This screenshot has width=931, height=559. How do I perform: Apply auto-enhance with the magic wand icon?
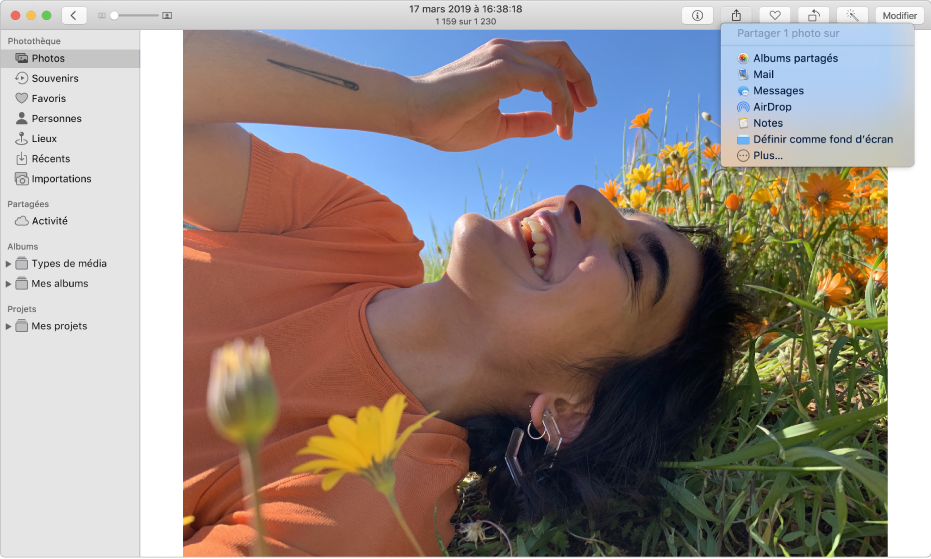[x=851, y=15]
